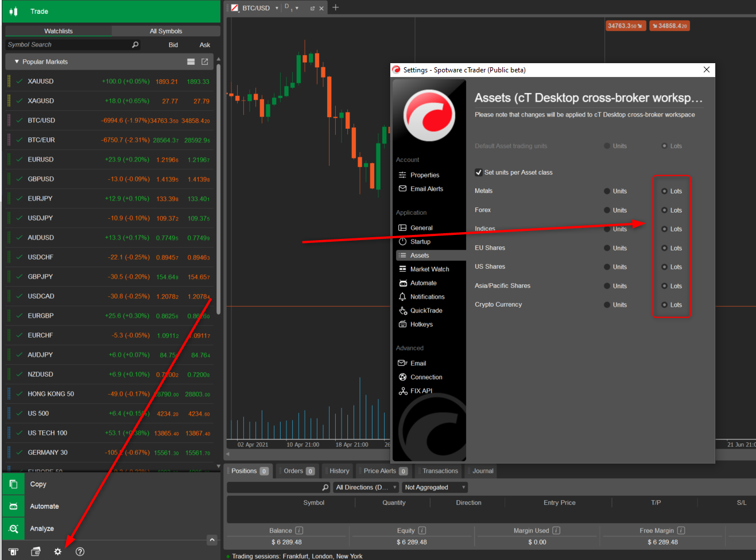
Task: Select XAUUSD row in watchlist
Action: tap(109, 82)
